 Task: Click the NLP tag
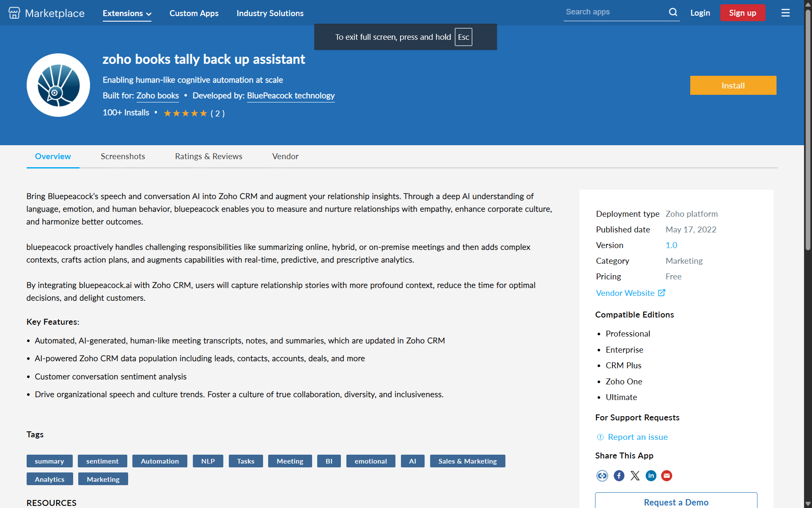click(208, 461)
